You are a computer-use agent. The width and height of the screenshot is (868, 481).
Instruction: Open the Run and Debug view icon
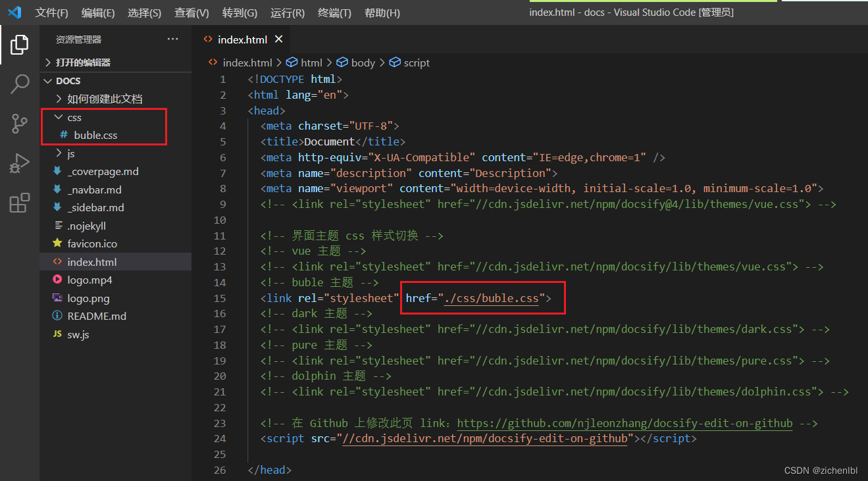[x=20, y=163]
